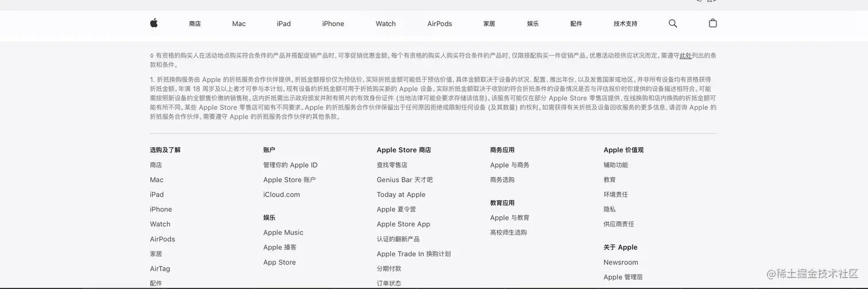The width and height of the screenshot is (868, 289).
Task: Open the iPad link in the footer
Action: 157,195
